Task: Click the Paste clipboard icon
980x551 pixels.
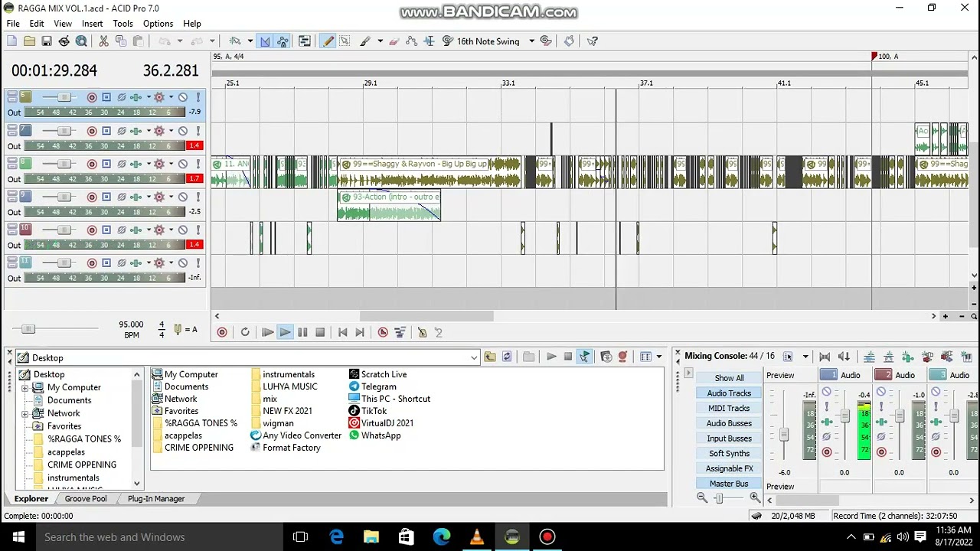Action: 139,41
